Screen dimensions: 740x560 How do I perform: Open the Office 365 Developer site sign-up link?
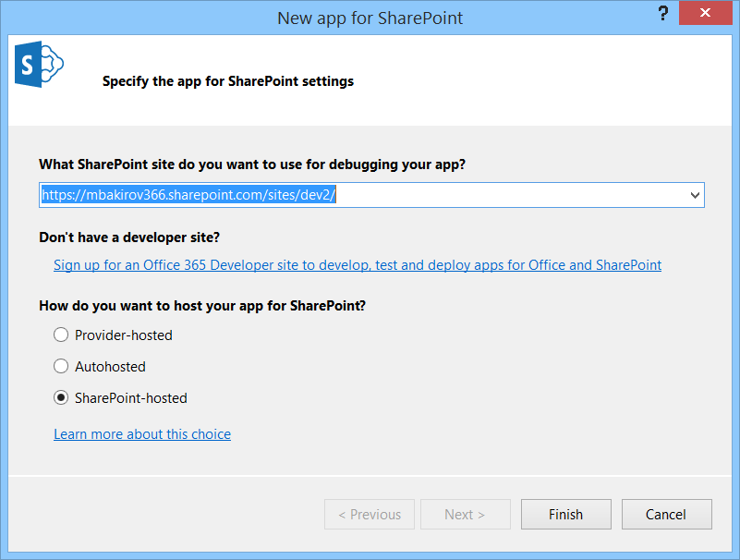click(358, 265)
